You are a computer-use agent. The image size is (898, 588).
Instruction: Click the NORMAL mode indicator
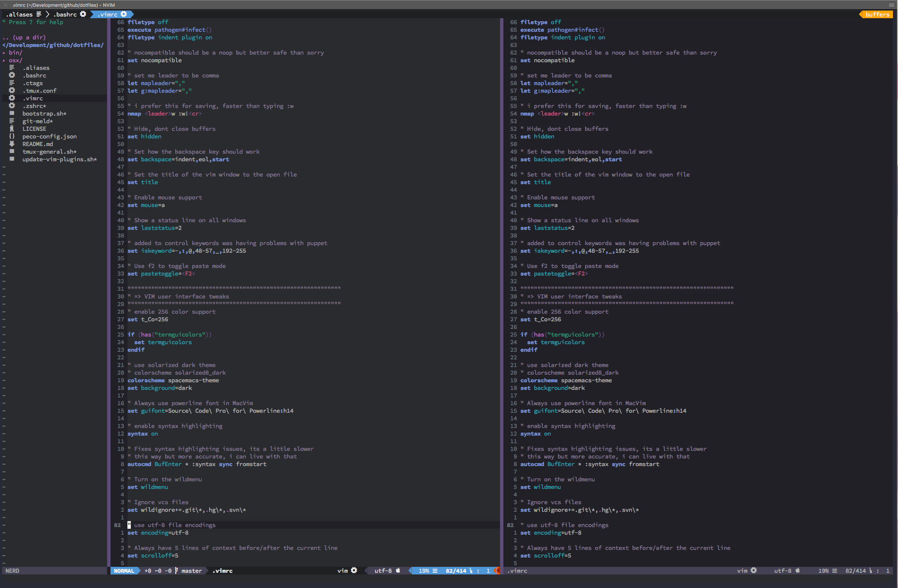124,571
